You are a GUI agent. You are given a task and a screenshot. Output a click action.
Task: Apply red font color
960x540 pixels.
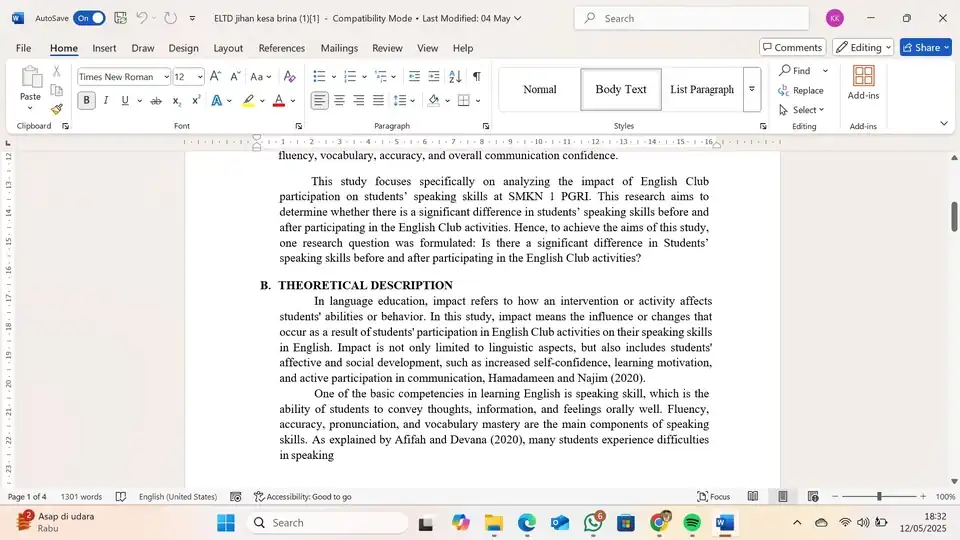point(279,100)
